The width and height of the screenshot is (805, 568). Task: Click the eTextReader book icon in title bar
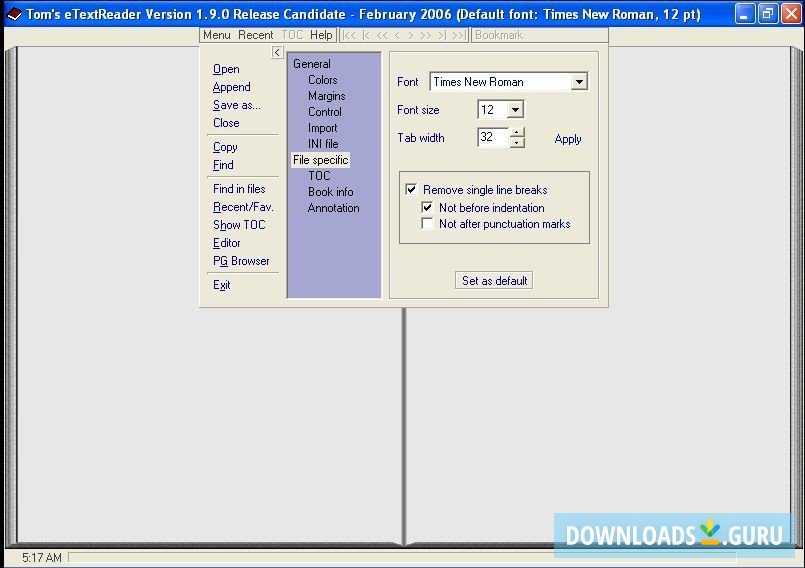(14, 14)
